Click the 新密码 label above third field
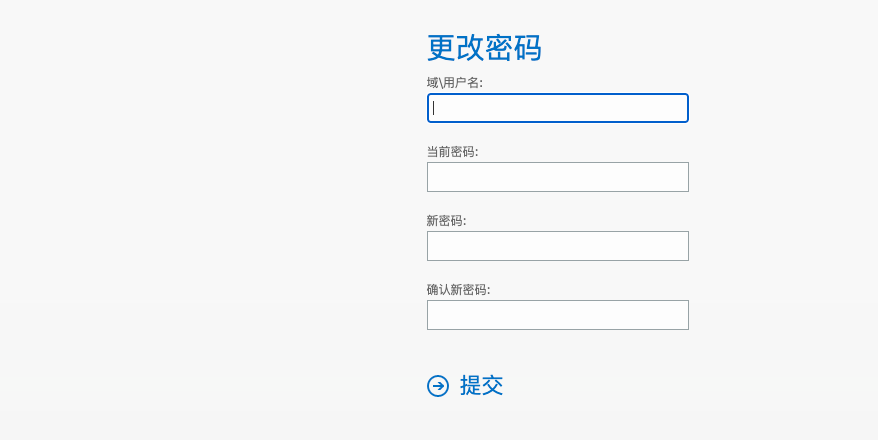This screenshot has width=878, height=440. (446, 221)
